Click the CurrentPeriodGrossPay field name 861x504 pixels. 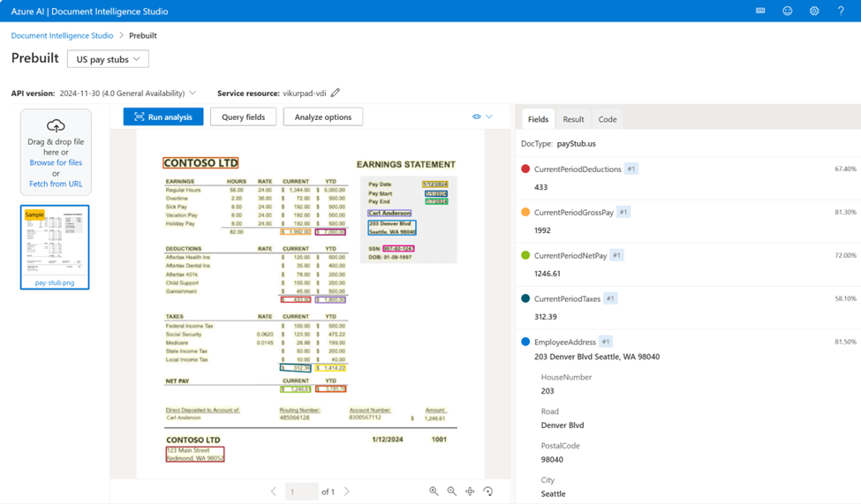(x=574, y=213)
